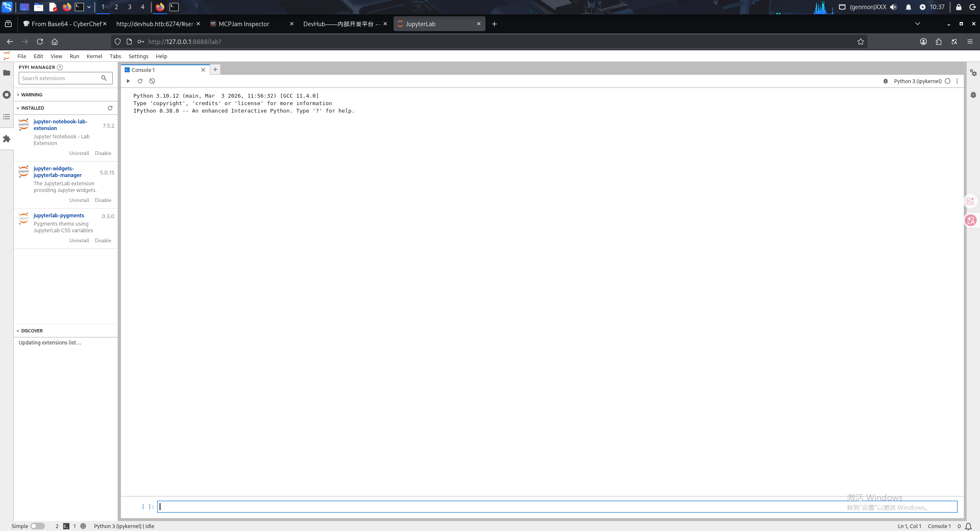This screenshot has width=980, height=531.
Task: Open volume control in system tray
Action: pos(894,7)
